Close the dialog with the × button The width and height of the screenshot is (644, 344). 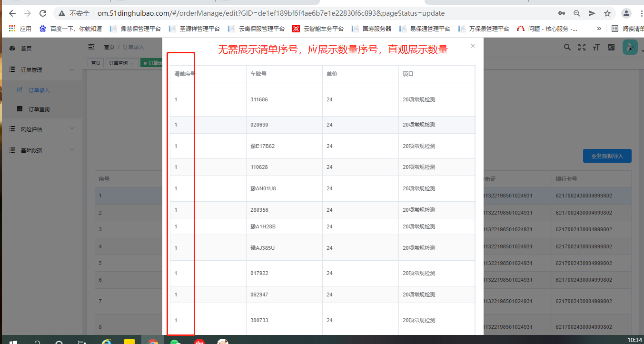[x=473, y=46]
